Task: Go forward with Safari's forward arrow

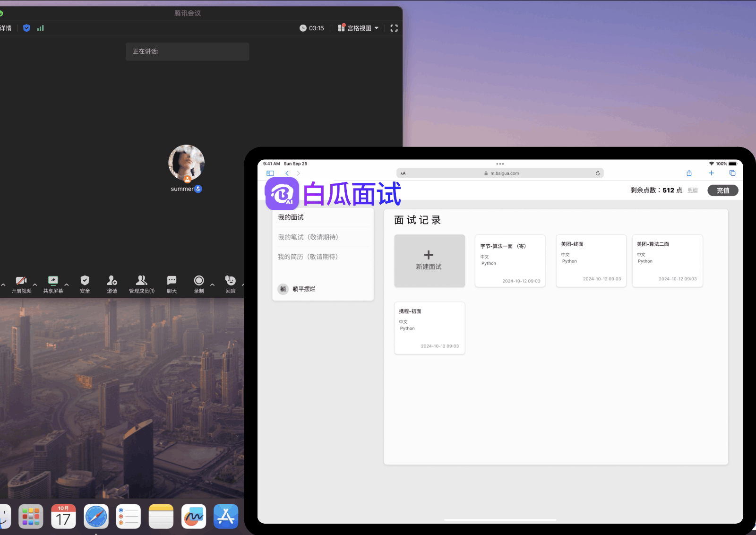Action: click(x=298, y=173)
